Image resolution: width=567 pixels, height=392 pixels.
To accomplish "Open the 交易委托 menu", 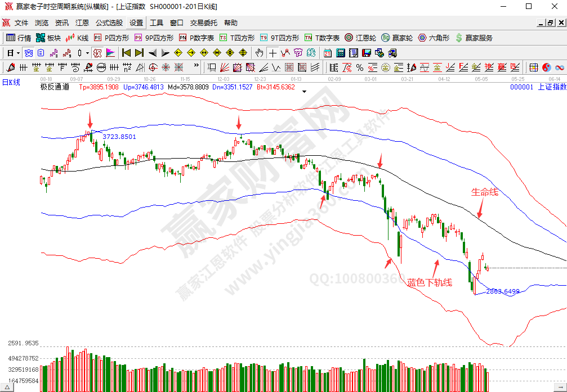I will [x=203, y=23].
